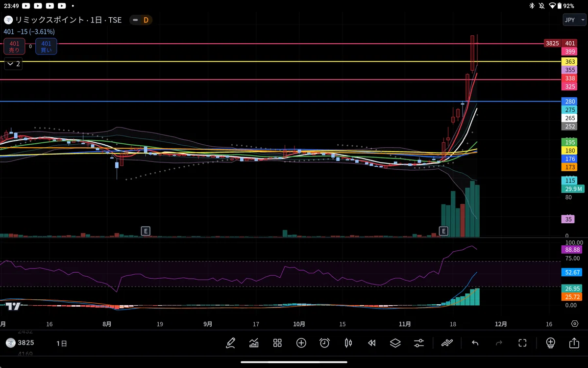Open axis settings gear at bottom right

tap(574, 324)
